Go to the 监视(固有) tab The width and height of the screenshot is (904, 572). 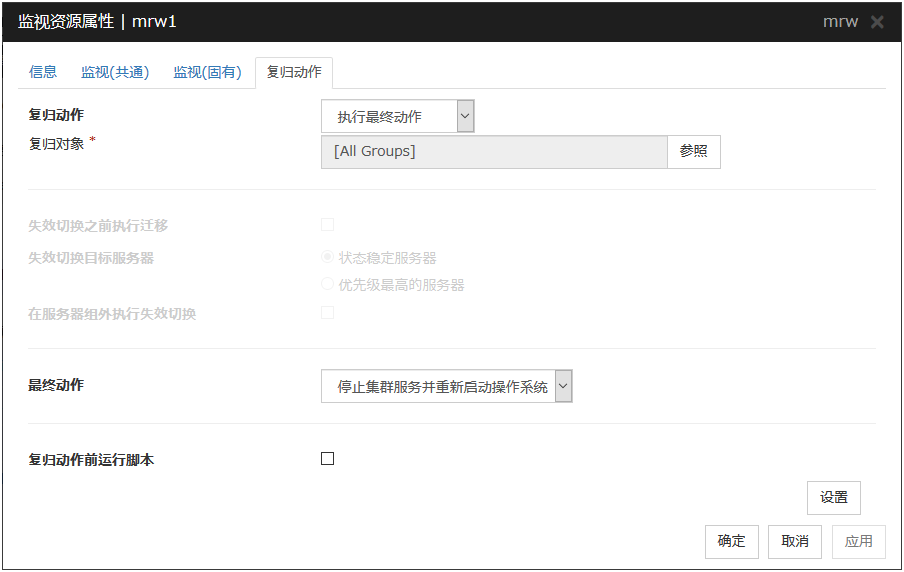pyautogui.click(x=207, y=72)
